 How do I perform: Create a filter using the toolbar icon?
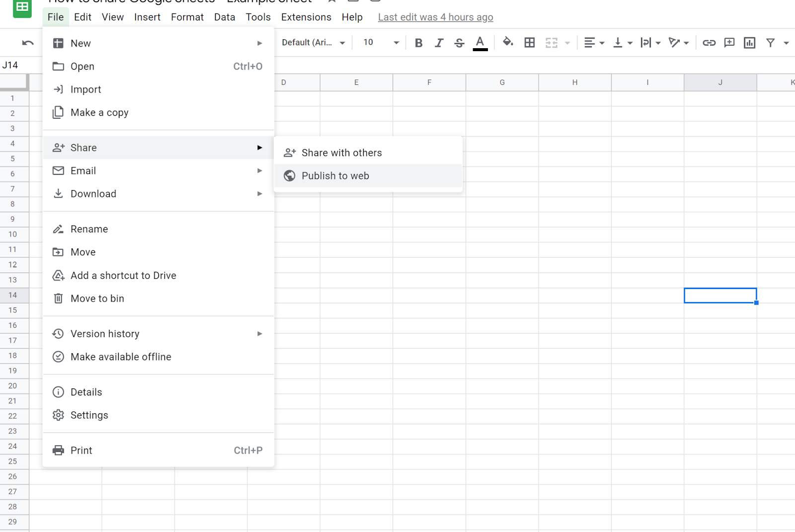point(770,43)
